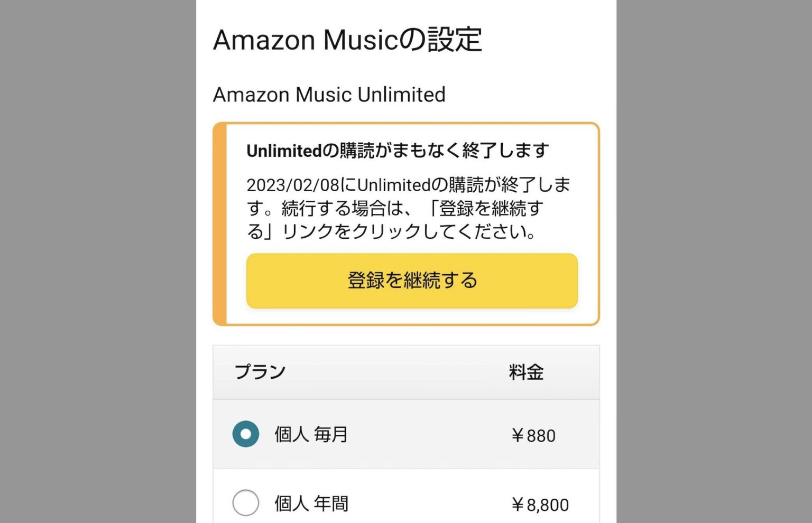
Task: Click the 個人 年間 plan label text
Action: click(x=311, y=503)
